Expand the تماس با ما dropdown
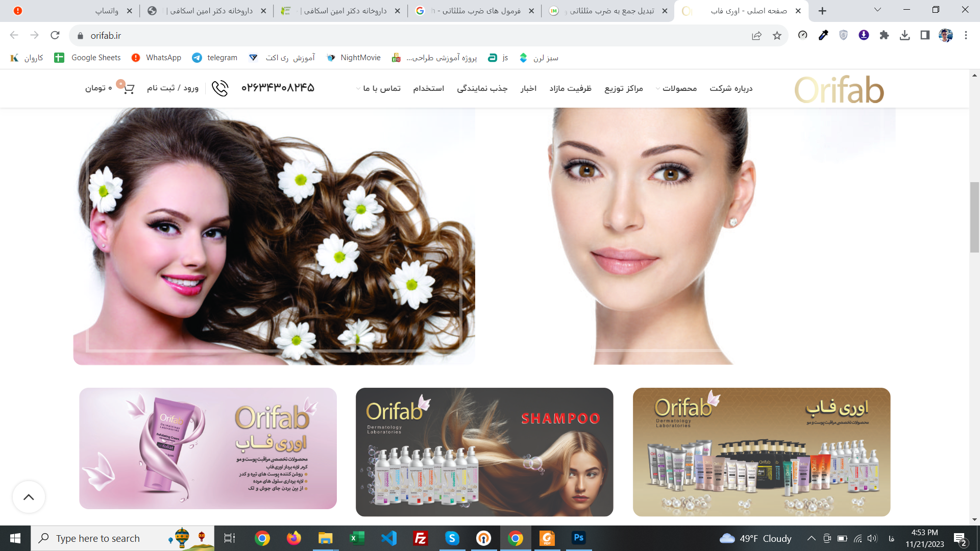 tap(378, 88)
